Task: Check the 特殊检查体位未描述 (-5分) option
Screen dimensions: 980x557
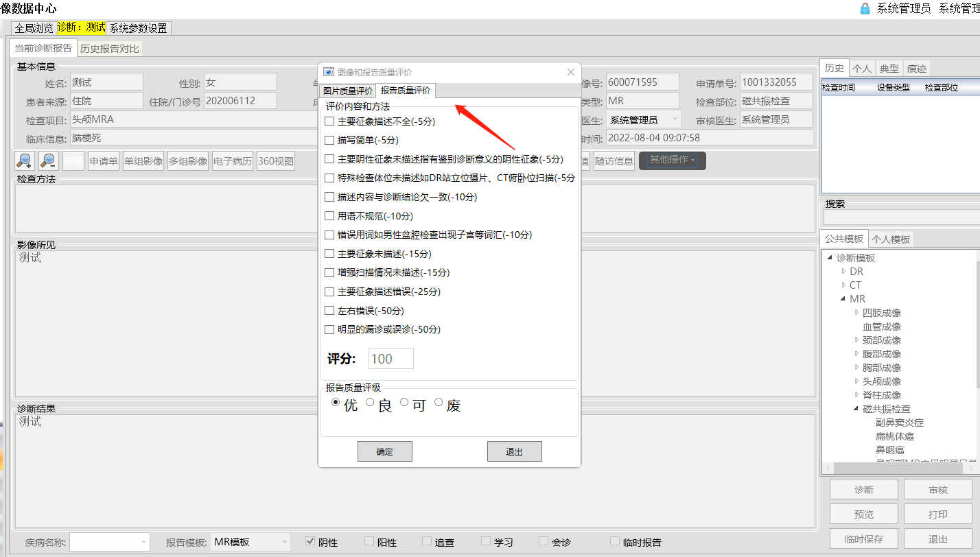Action: point(329,178)
